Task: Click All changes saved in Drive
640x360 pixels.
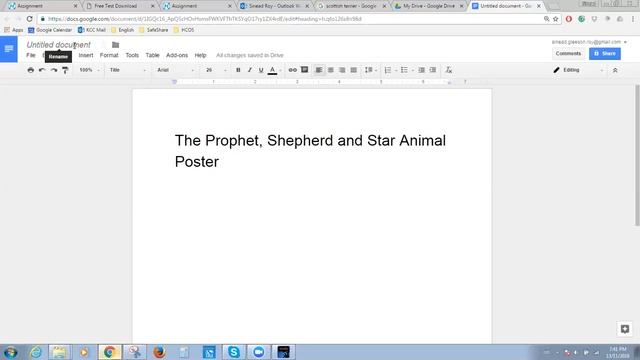Action: coord(249,55)
